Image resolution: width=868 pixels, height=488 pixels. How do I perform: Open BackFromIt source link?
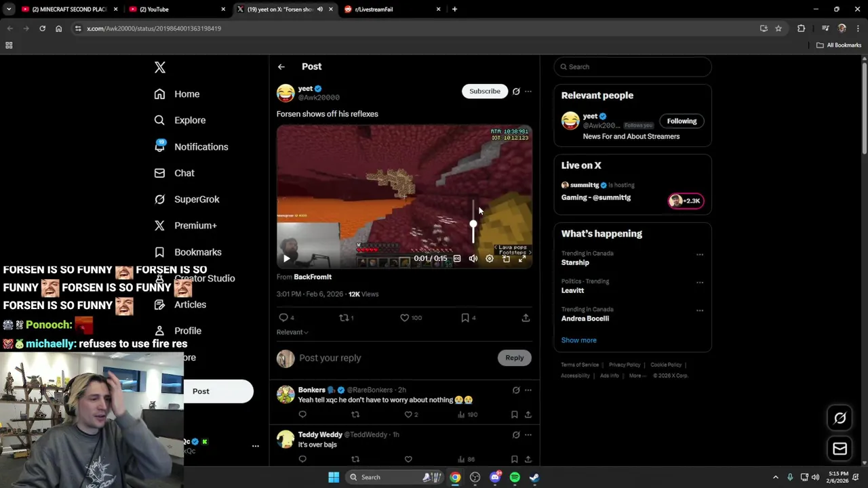point(313,277)
